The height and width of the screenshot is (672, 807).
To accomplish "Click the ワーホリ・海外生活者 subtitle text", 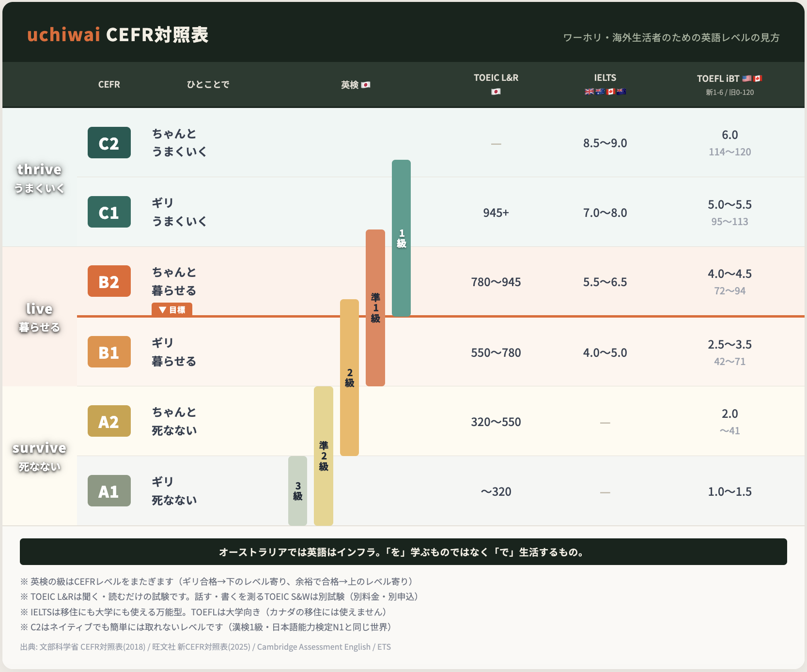I will coord(671,37).
